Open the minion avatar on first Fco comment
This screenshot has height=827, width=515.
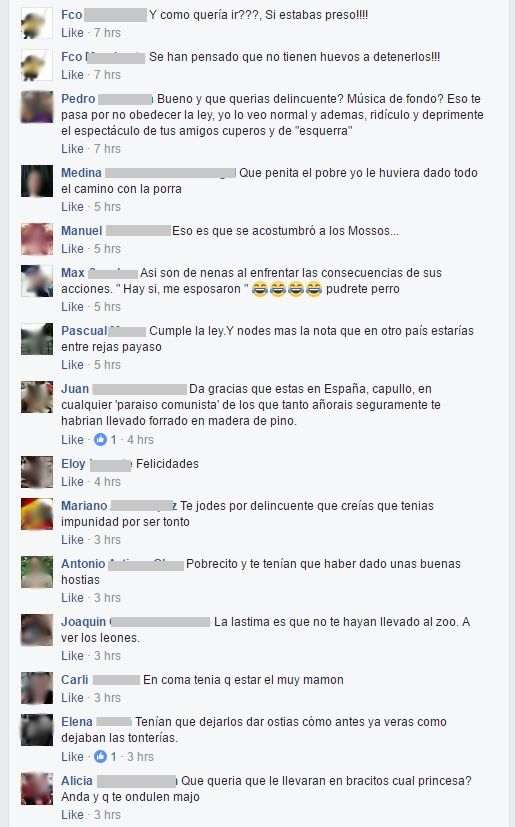pos(37,23)
